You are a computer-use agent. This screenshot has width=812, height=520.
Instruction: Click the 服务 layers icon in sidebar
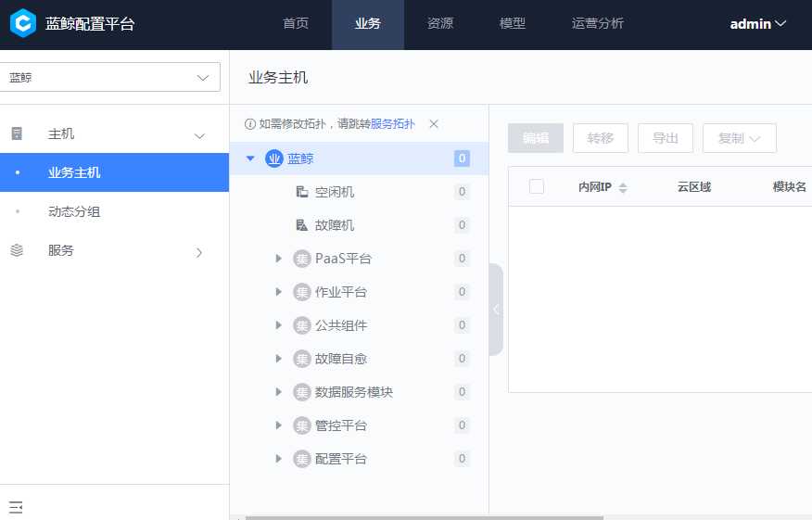click(17, 250)
